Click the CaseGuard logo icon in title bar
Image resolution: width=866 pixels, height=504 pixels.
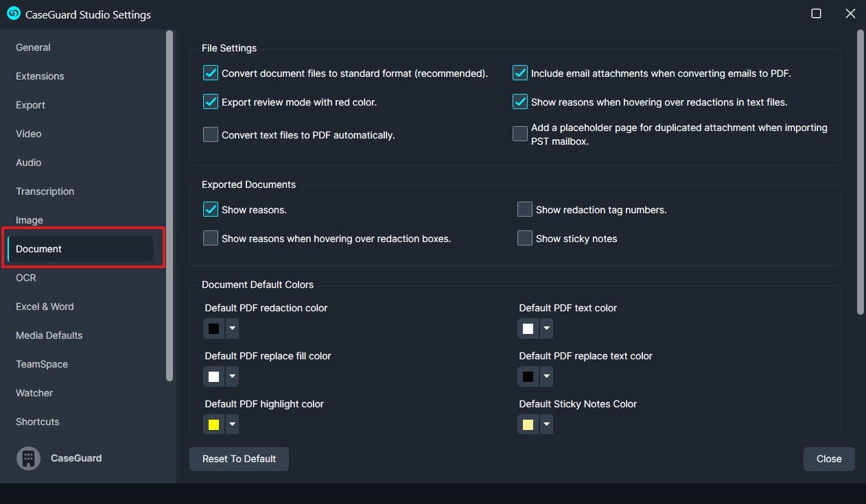point(13,14)
